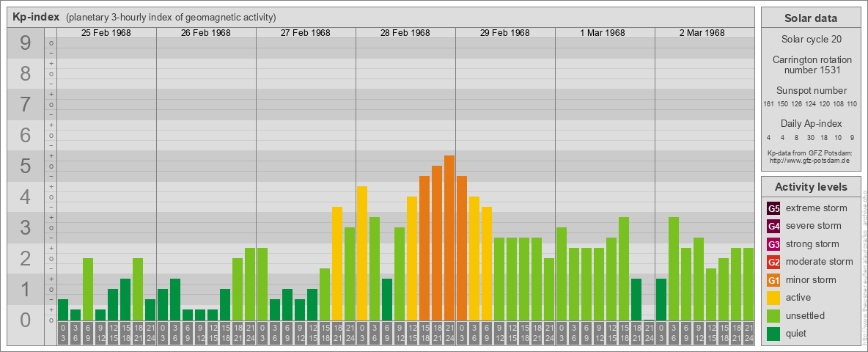Select the dark green quiet swatch

(x=773, y=333)
